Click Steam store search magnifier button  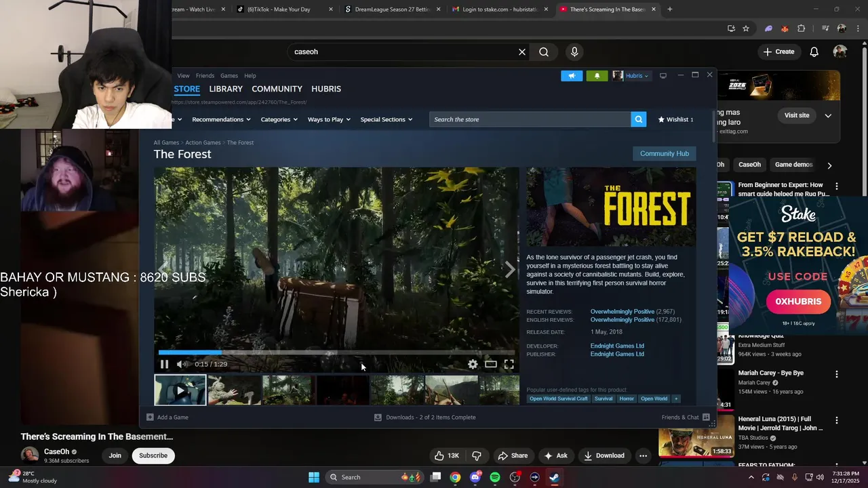tap(638, 119)
